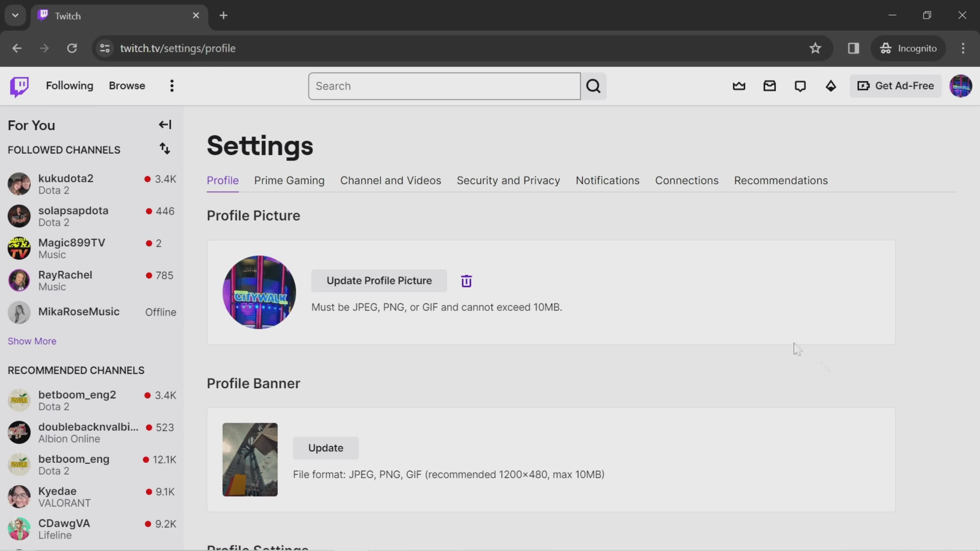The width and height of the screenshot is (980, 551).
Task: Switch to the Profile settings tab
Action: click(x=223, y=181)
